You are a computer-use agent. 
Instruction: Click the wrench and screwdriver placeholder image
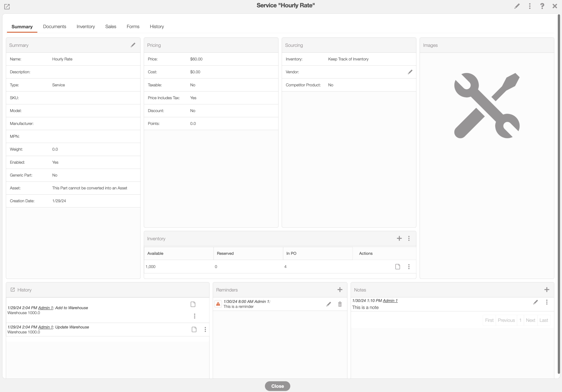click(x=487, y=106)
